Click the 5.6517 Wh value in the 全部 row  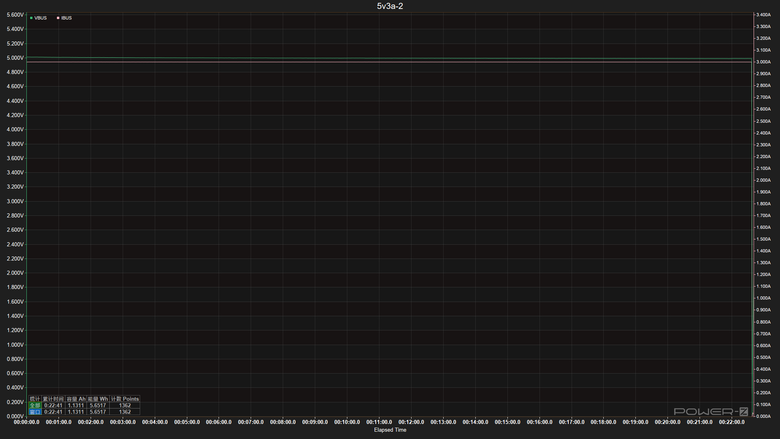click(98, 405)
